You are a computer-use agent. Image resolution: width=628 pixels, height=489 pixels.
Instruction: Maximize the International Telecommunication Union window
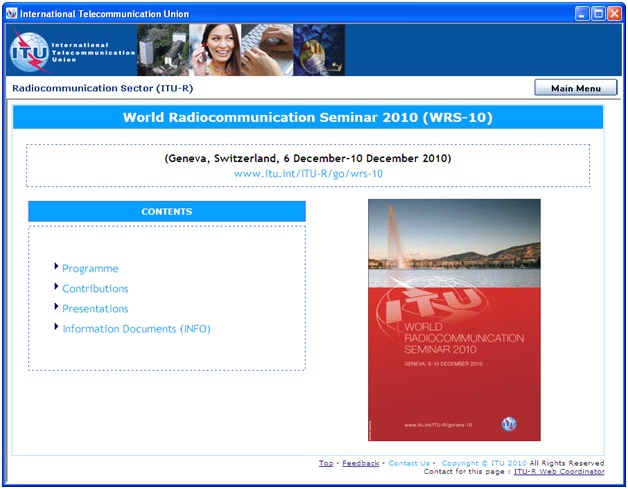pyautogui.click(x=598, y=14)
